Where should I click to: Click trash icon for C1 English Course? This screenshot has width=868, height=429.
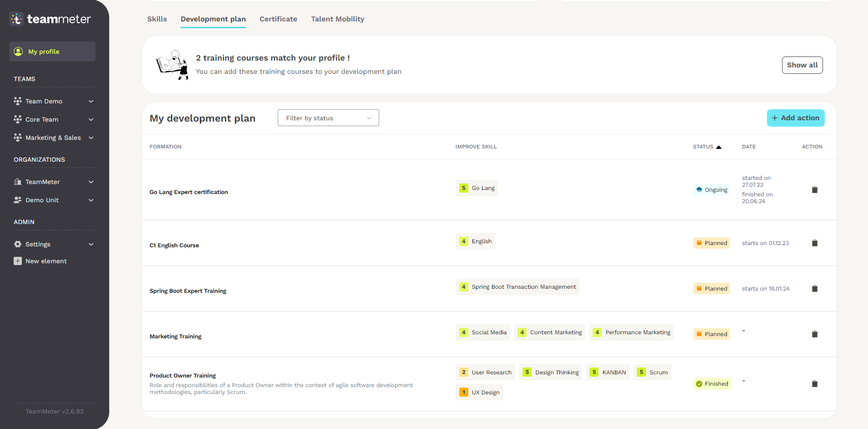pos(814,243)
